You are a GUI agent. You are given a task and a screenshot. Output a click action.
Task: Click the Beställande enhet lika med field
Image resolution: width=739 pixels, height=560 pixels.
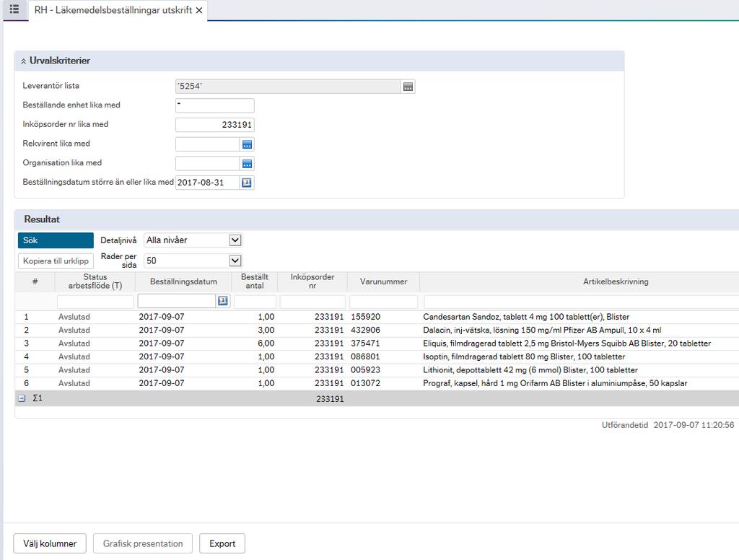pyautogui.click(x=215, y=105)
